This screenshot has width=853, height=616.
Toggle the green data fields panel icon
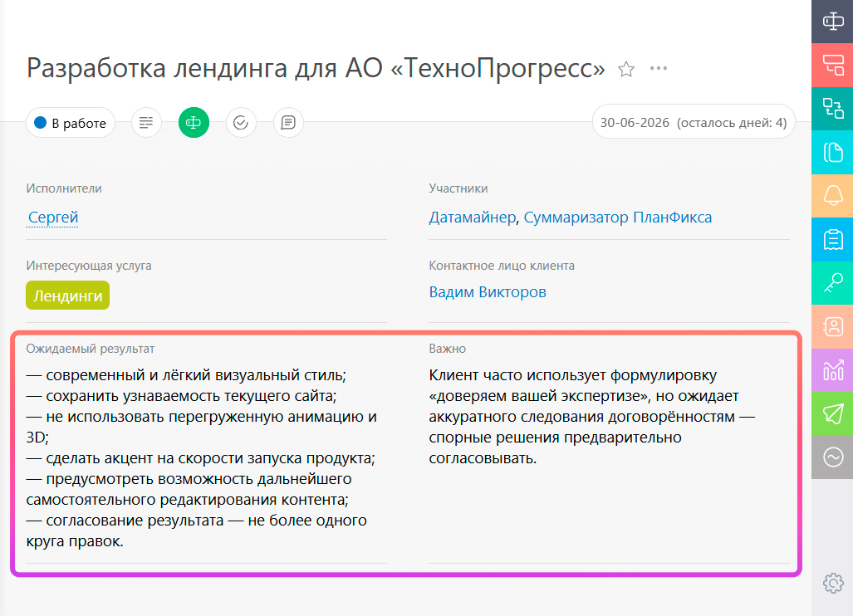point(194,123)
